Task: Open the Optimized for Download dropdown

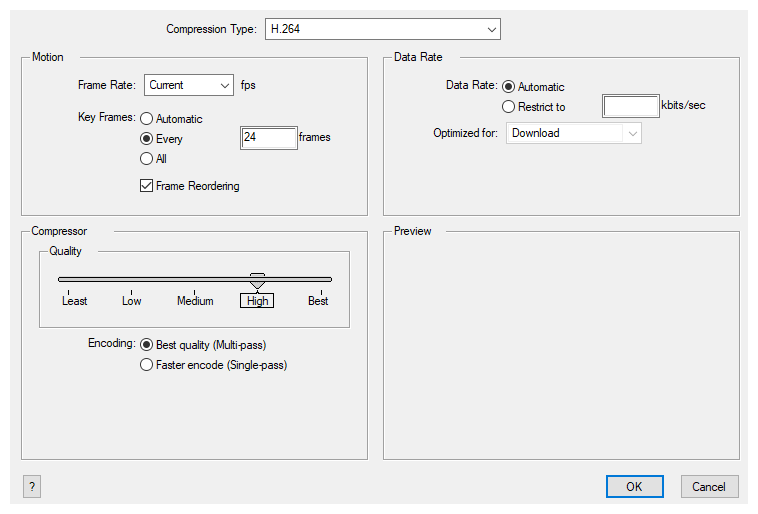Action: pyautogui.click(x=573, y=133)
